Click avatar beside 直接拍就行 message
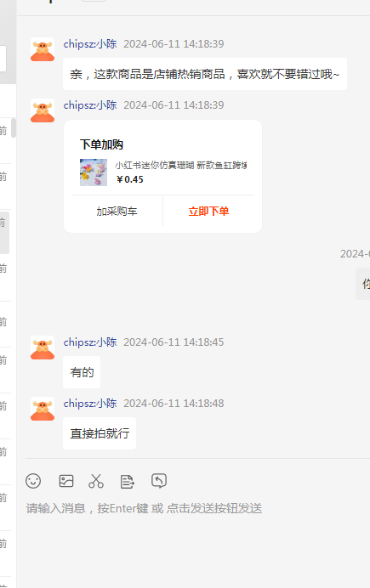This screenshot has height=588, width=370. coord(43,409)
